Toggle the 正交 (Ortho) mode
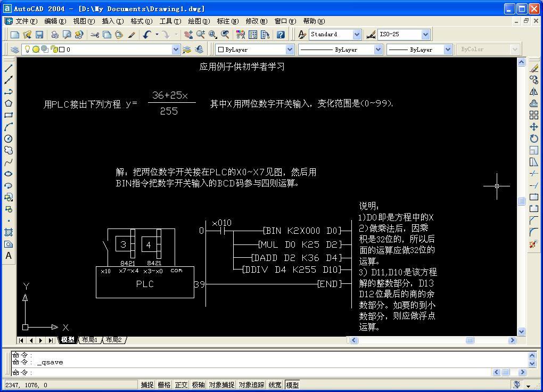Screen dimensions: 543x392 click(181, 385)
